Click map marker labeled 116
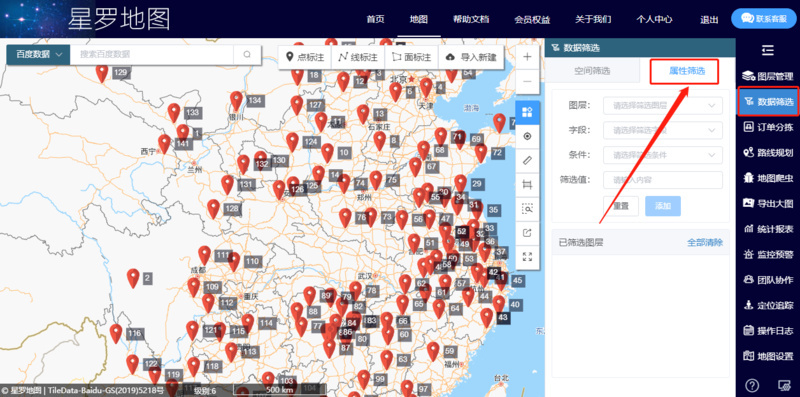The image size is (800, 397). tap(116, 334)
